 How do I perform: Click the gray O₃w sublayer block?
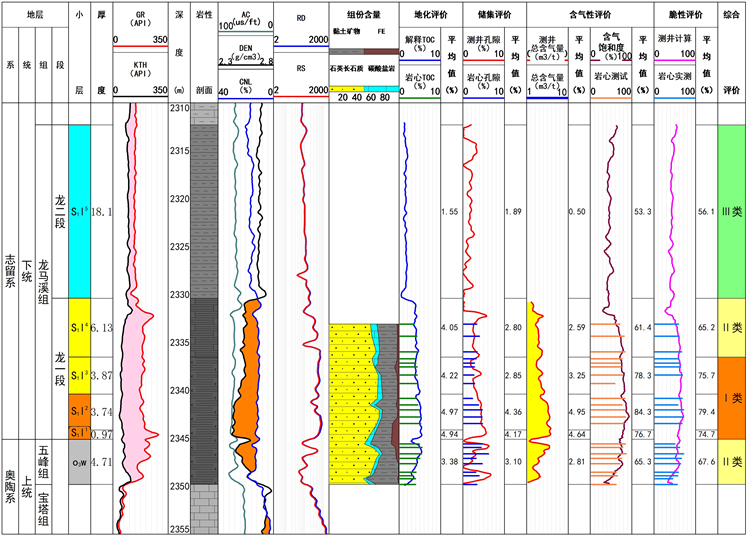79,463
